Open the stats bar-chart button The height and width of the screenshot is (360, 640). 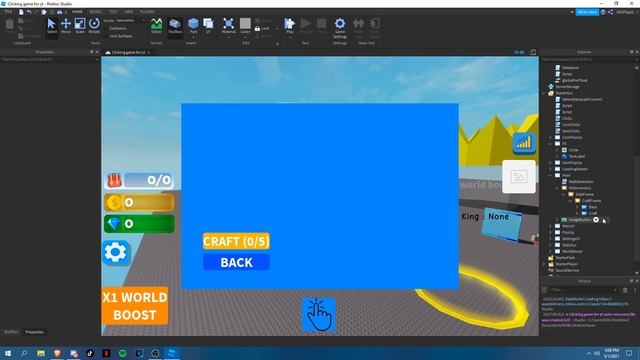tap(524, 143)
